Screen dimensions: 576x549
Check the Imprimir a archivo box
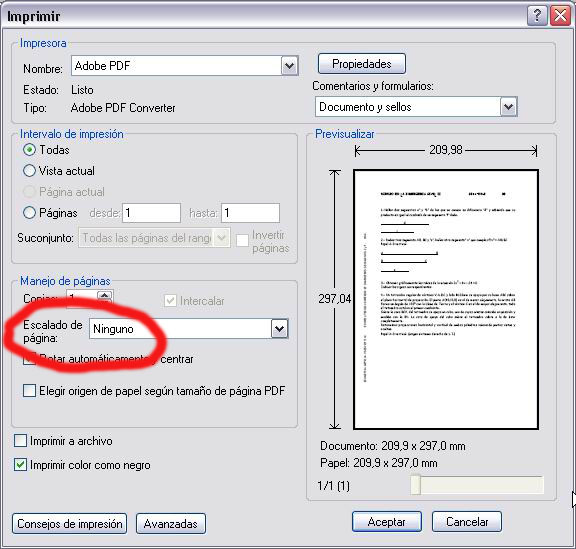[x=20, y=441]
